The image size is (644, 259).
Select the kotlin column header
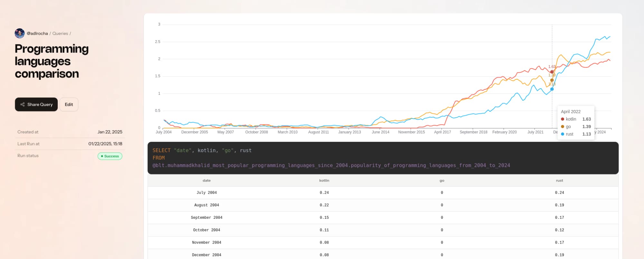pyautogui.click(x=324, y=180)
